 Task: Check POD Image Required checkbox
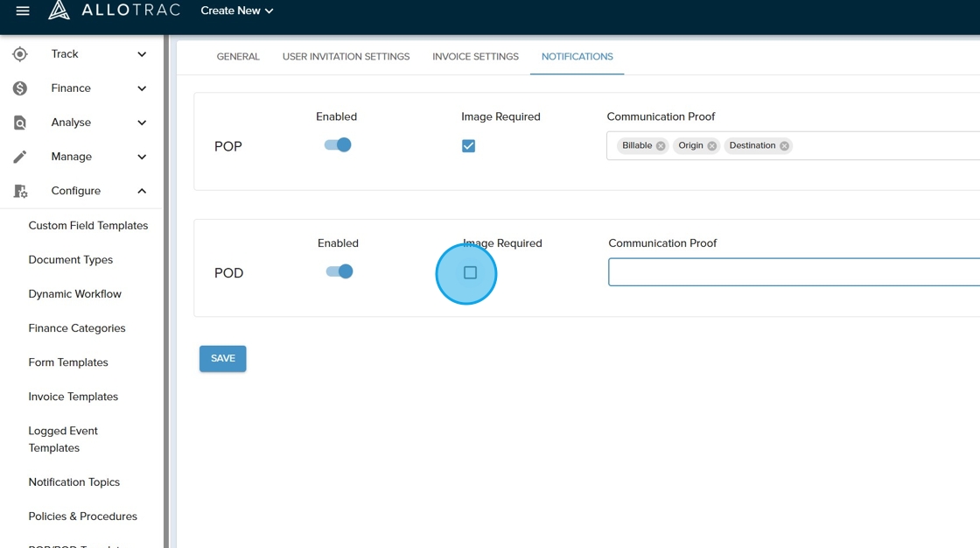(470, 273)
